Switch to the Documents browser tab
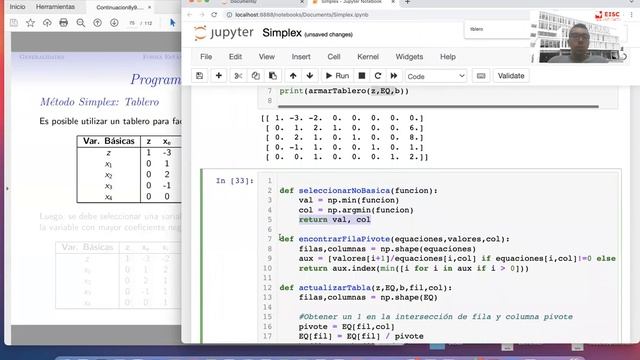 [x=261, y=2]
